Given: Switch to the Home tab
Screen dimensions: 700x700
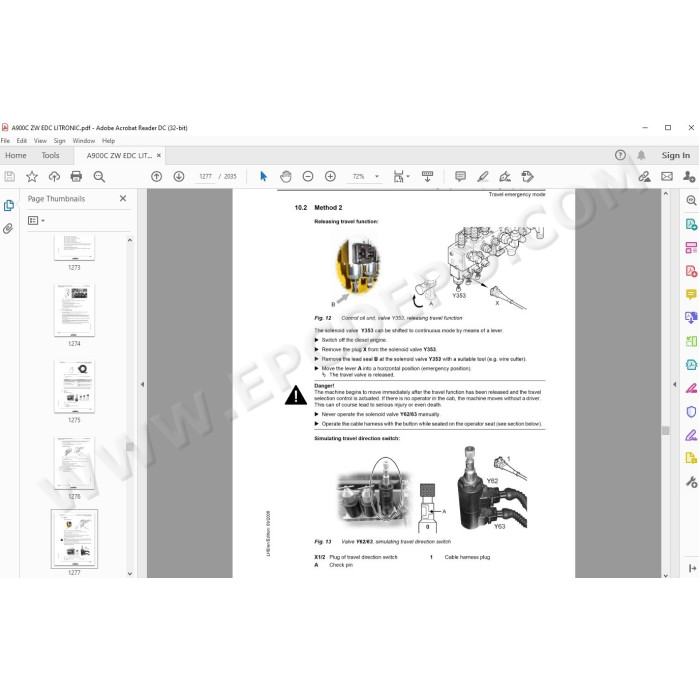Looking at the screenshot, I should click(16, 155).
